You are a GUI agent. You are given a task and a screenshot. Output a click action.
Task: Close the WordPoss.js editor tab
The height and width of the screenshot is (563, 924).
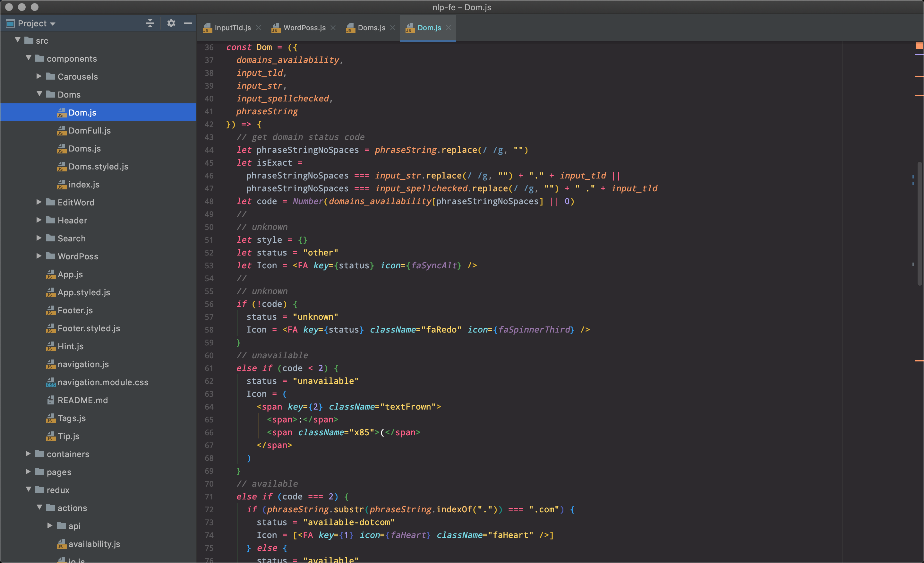tap(333, 28)
